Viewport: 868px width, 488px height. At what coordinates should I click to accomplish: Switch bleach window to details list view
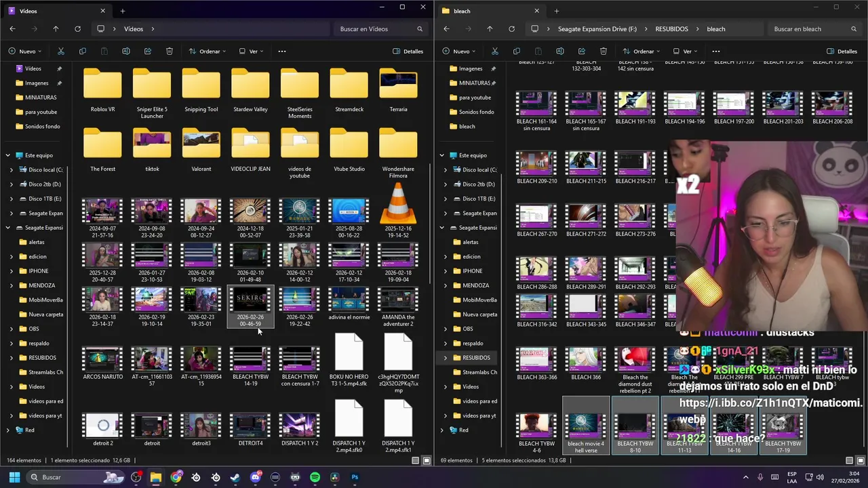point(850,460)
